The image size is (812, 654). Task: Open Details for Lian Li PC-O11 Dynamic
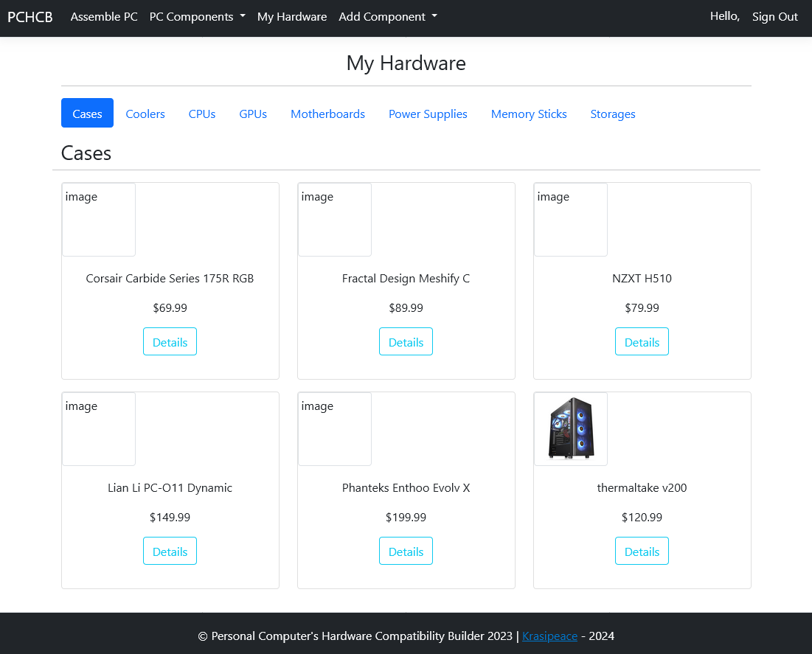170,551
